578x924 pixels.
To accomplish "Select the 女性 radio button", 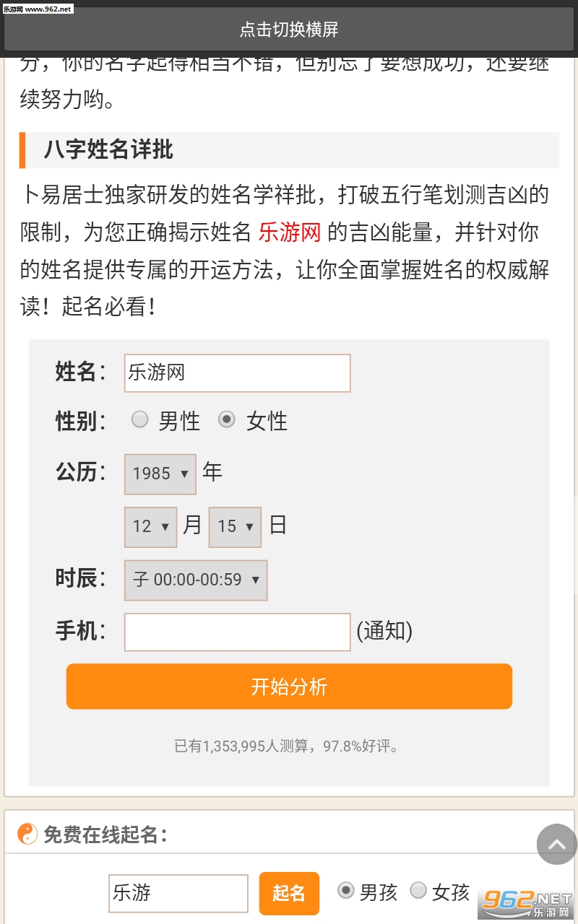I will point(227,419).
